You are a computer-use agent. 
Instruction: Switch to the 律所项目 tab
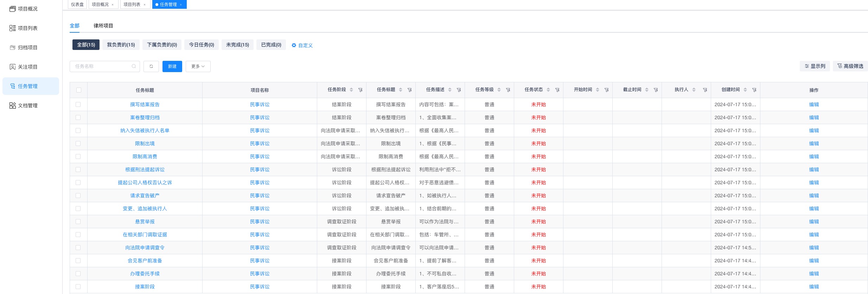(103, 26)
